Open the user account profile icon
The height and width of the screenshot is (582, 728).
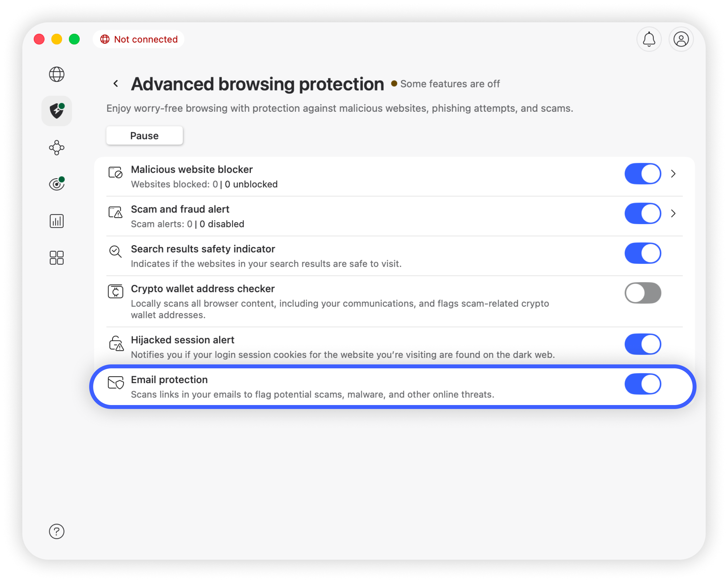pyautogui.click(x=681, y=39)
